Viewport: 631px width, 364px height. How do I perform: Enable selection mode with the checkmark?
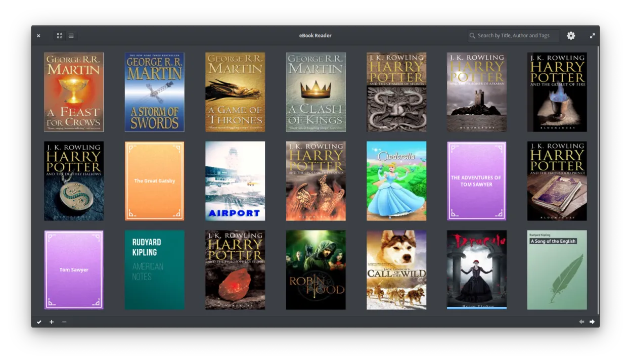(x=39, y=322)
